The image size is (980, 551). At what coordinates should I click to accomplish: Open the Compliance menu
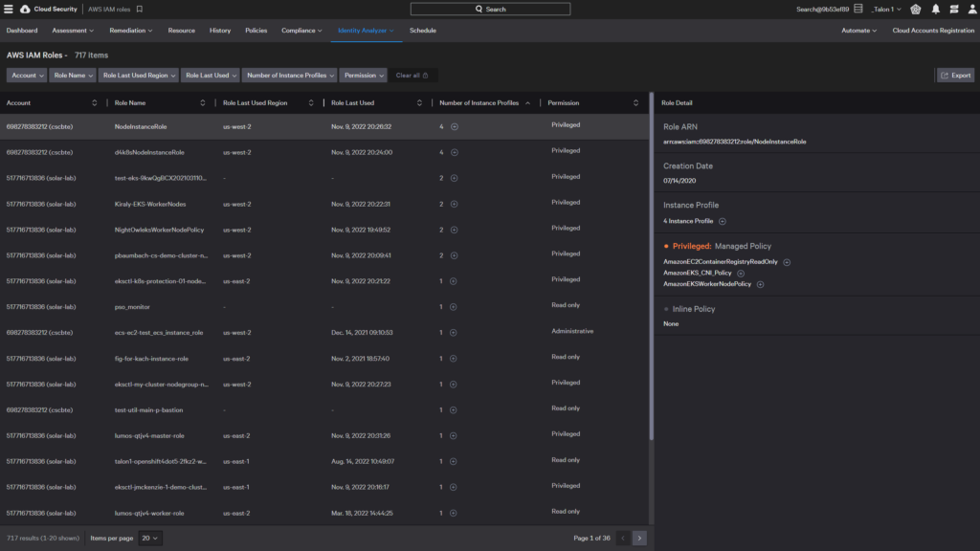(x=301, y=31)
